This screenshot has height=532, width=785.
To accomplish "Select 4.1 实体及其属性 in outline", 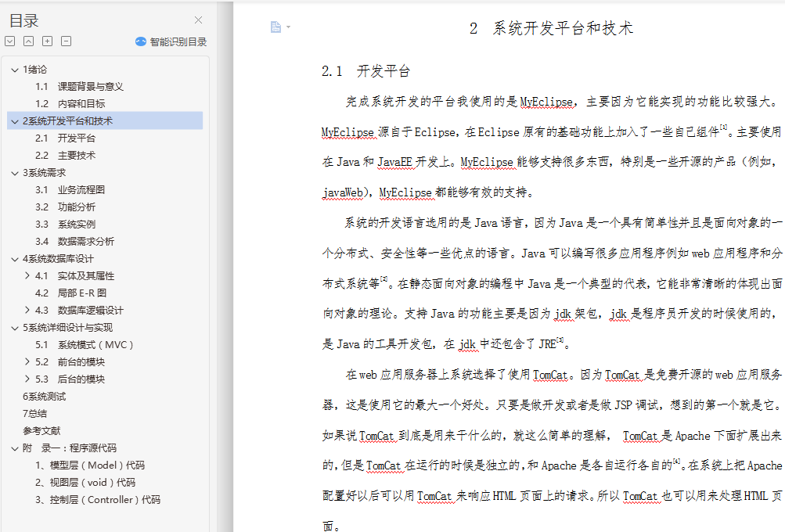I will [74, 275].
